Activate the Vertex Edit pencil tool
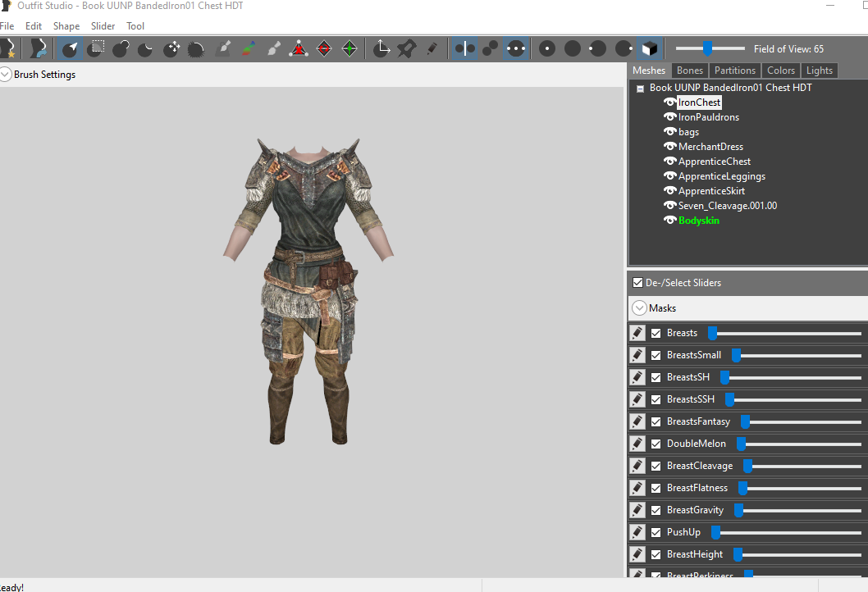The height and width of the screenshot is (592, 868). (x=432, y=48)
